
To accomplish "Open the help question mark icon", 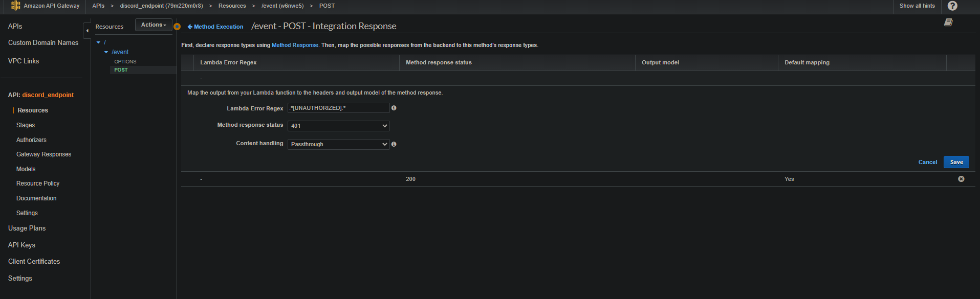I will (x=952, y=6).
